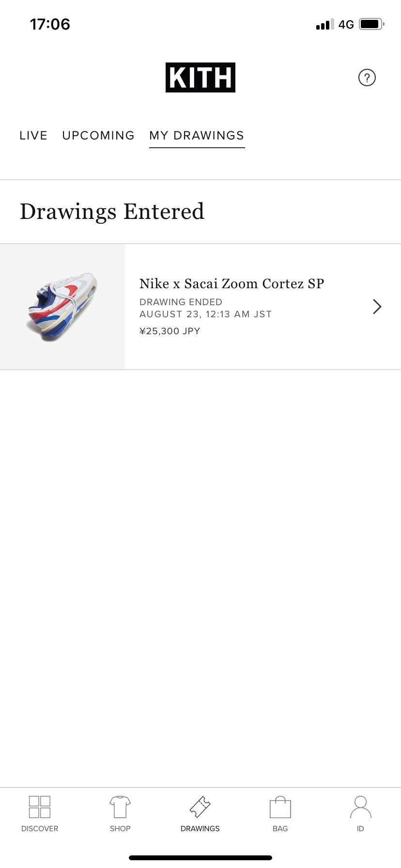Tap the ¥25,300 JPY price
This screenshot has height=868, width=401.
point(170,331)
